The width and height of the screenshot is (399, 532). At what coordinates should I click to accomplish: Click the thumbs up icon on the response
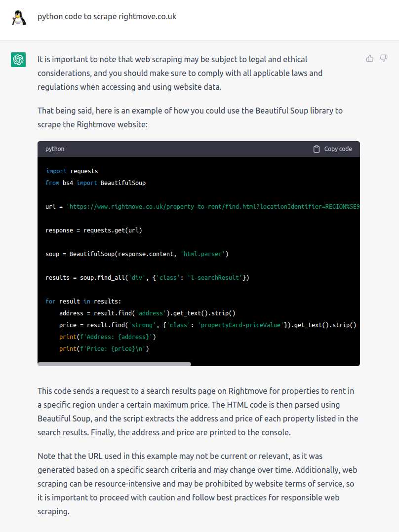click(370, 59)
